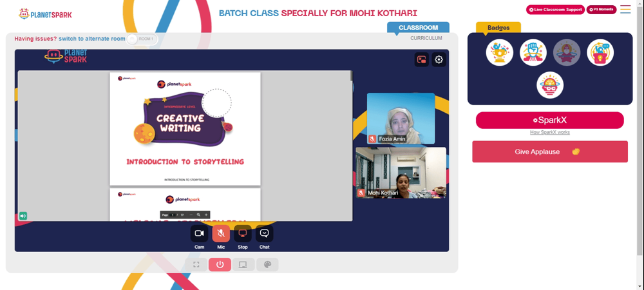The height and width of the screenshot is (290, 644).
Task: Zoom in the document with plus icon
Action: click(206, 215)
